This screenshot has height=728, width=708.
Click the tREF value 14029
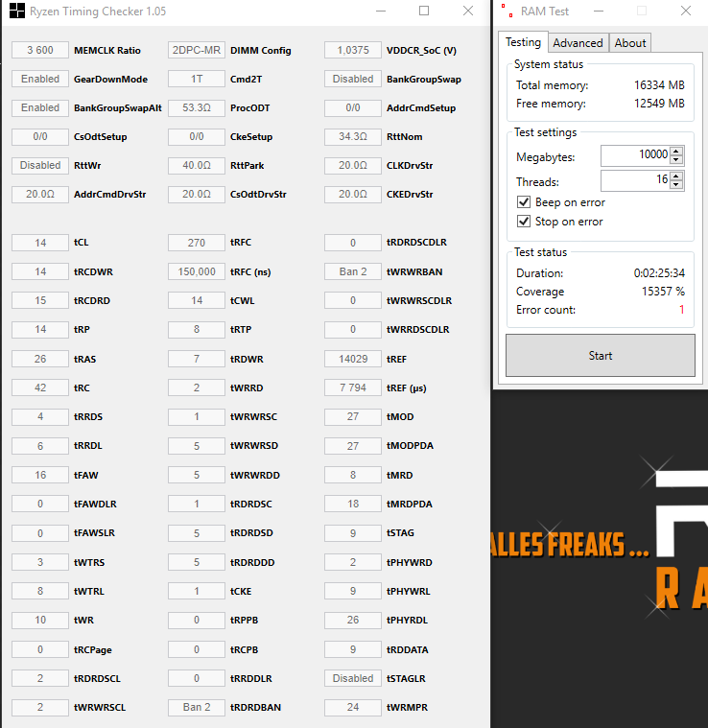coord(353,359)
